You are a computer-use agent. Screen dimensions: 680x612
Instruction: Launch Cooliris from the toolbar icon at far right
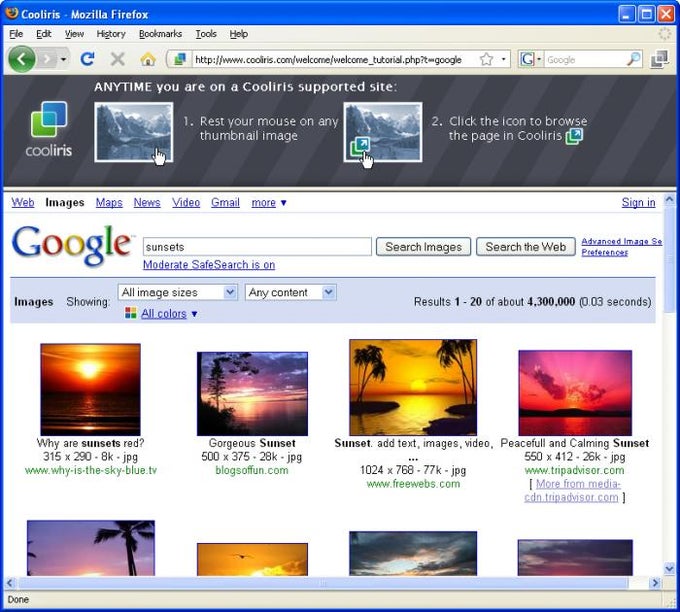[x=659, y=60]
